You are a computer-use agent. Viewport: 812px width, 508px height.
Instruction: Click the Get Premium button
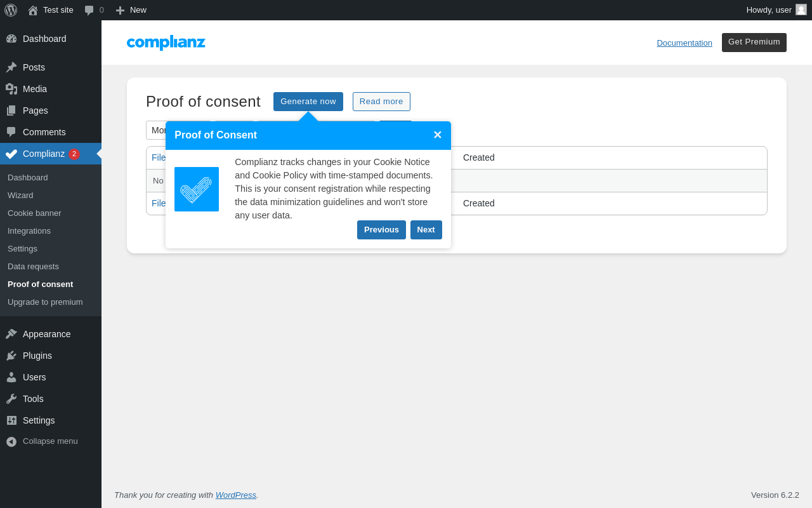(x=754, y=43)
